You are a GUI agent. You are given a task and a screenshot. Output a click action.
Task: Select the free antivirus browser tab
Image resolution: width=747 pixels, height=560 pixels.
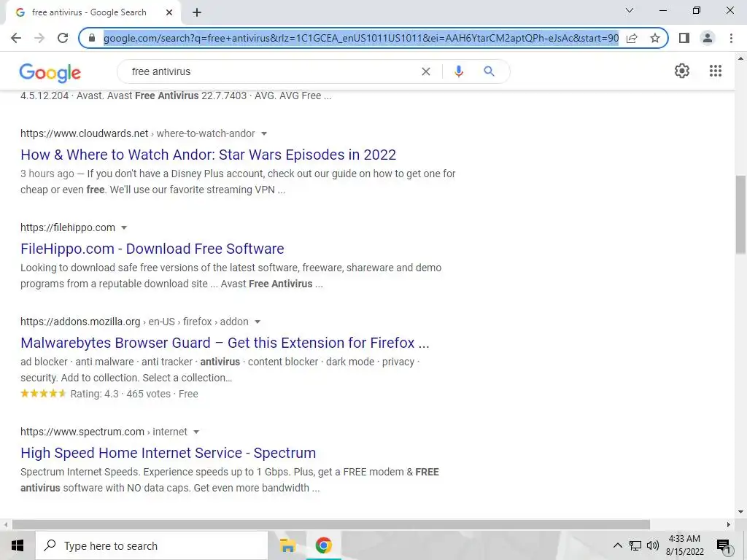pyautogui.click(x=93, y=12)
